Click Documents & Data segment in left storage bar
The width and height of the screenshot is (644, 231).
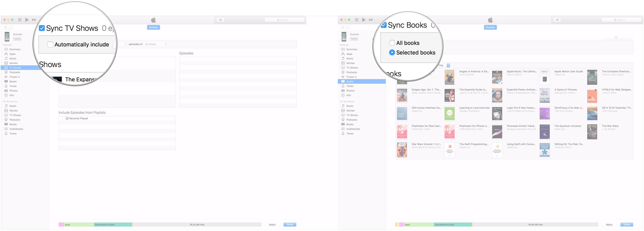[x=113, y=225]
